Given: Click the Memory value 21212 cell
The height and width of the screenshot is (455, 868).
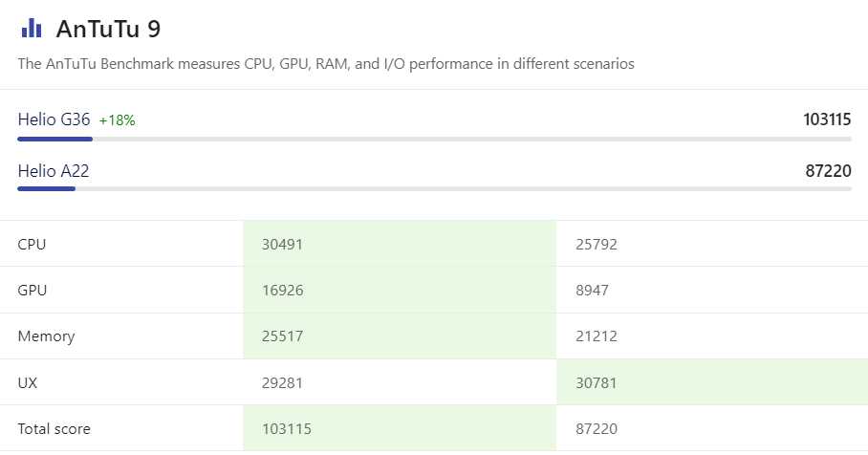Looking at the screenshot, I should click(x=712, y=336).
